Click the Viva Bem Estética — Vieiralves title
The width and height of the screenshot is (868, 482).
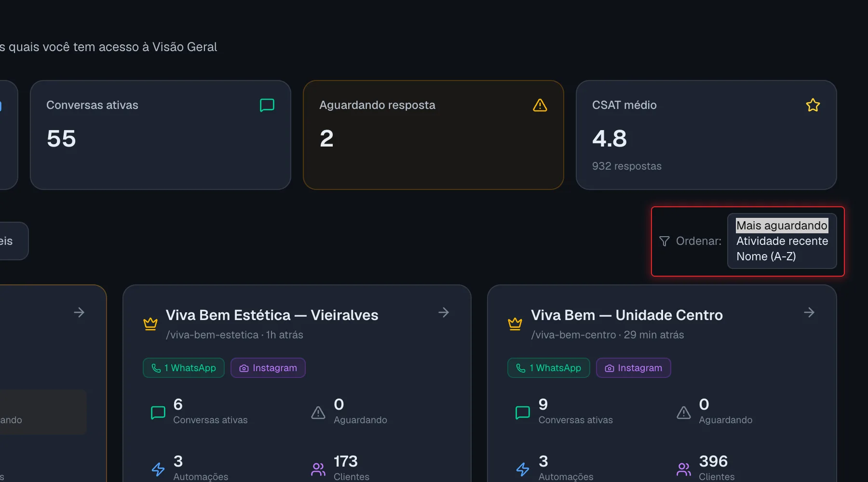click(272, 315)
